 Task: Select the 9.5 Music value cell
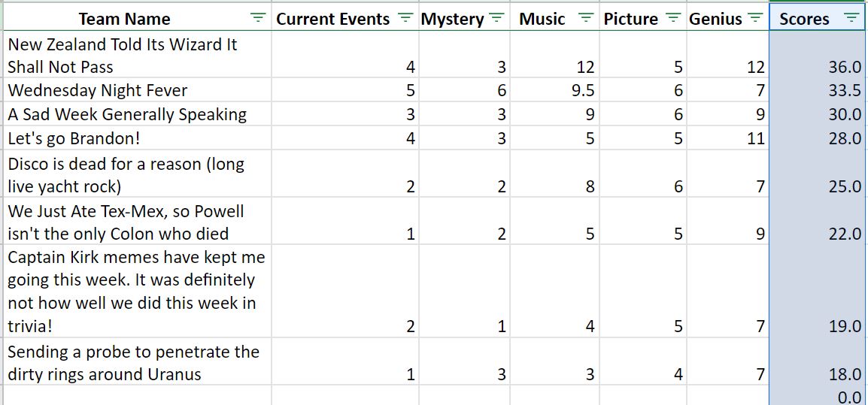click(554, 89)
